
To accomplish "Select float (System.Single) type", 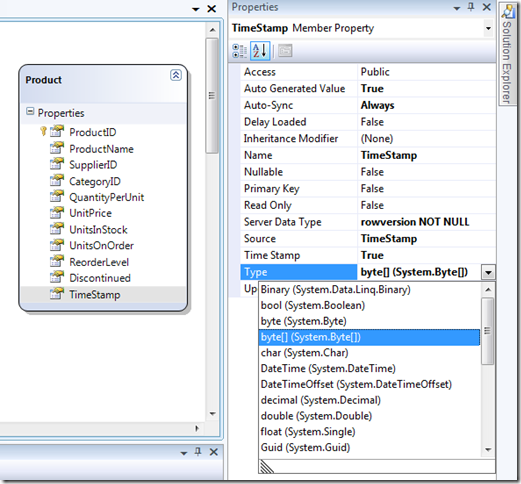I will coord(369,432).
